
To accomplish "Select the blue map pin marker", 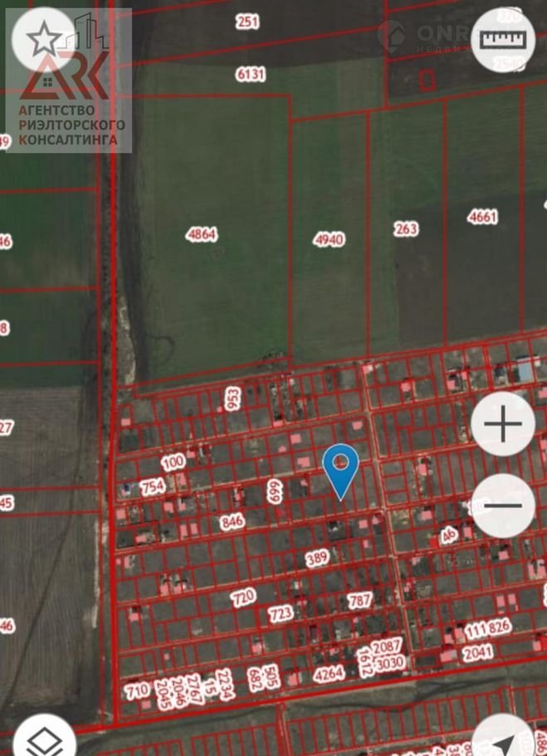I will [340, 467].
